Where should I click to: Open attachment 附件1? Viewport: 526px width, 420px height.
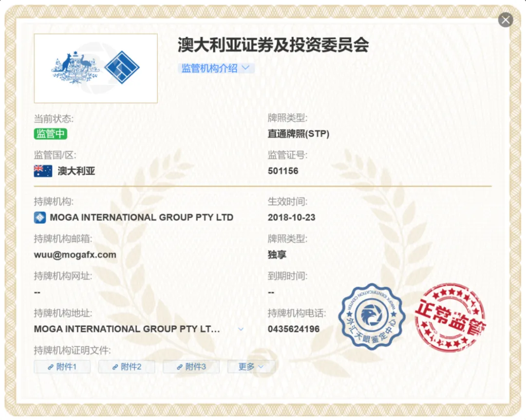click(62, 366)
